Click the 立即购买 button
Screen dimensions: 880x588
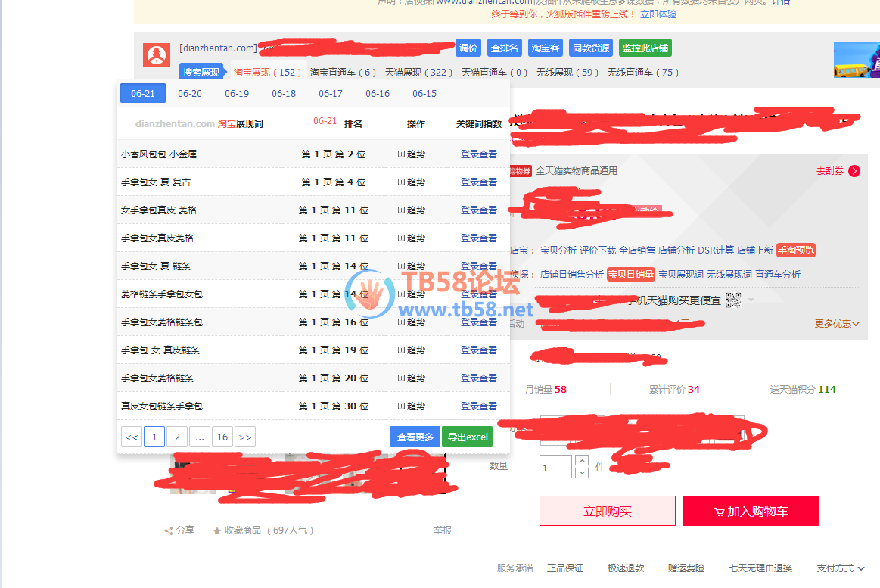point(608,511)
